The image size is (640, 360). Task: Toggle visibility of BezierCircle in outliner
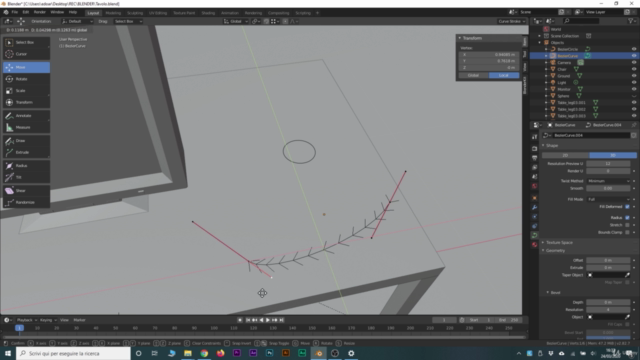pos(634,49)
